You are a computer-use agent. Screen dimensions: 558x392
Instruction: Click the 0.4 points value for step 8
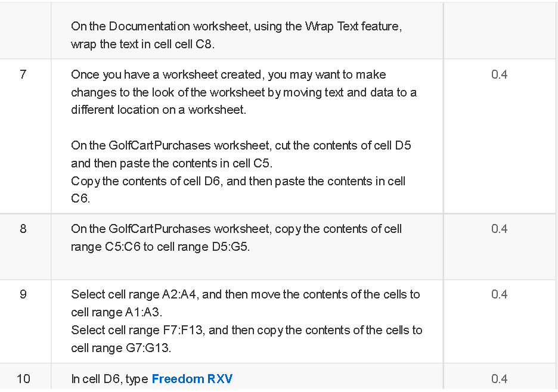pyautogui.click(x=500, y=229)
